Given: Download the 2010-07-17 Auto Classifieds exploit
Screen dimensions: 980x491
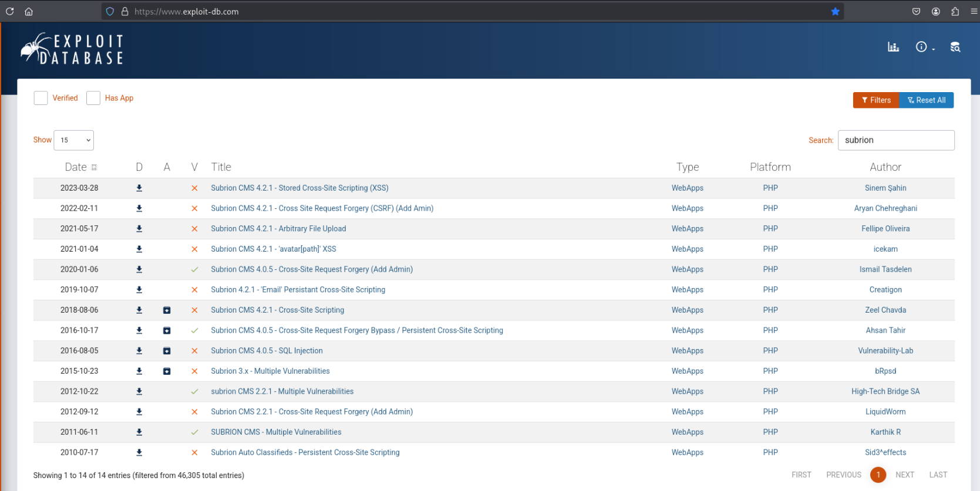Looking at the screenshot, I should pyautogui.click(x=139, y=452).
